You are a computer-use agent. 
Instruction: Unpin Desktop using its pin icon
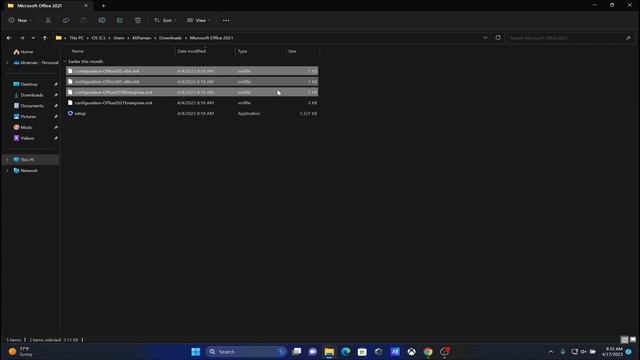click(x=56, y=84)
